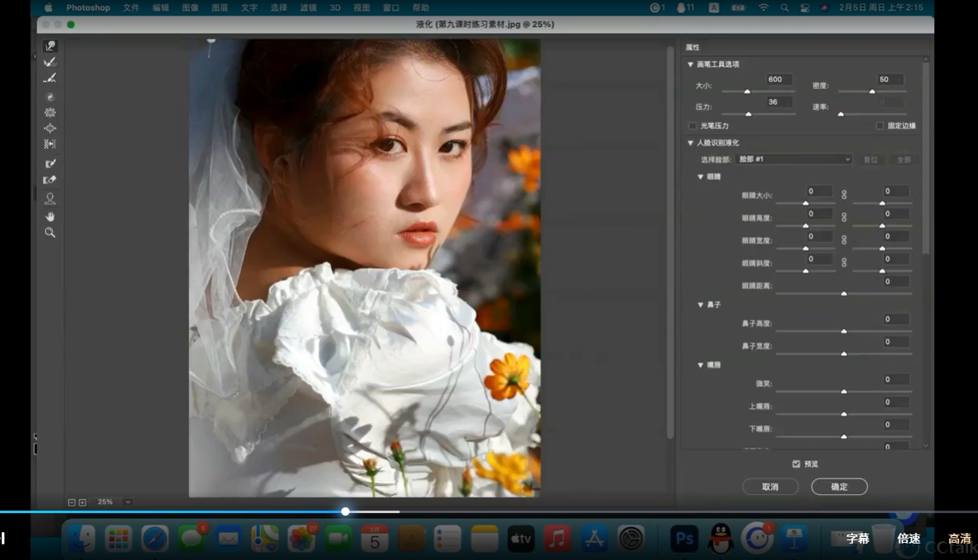Click the 确定 button
This screenshot has width=978, height=560.
(839, 487)
